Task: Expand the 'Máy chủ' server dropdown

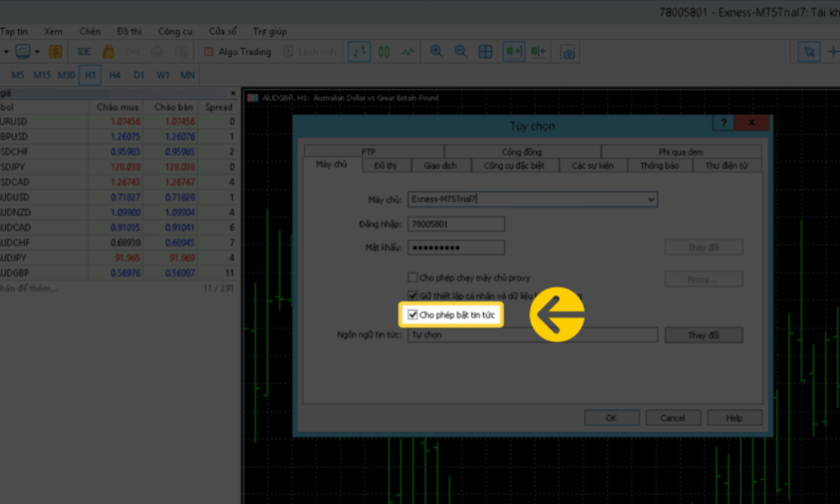Action: [x=651, y=200]
